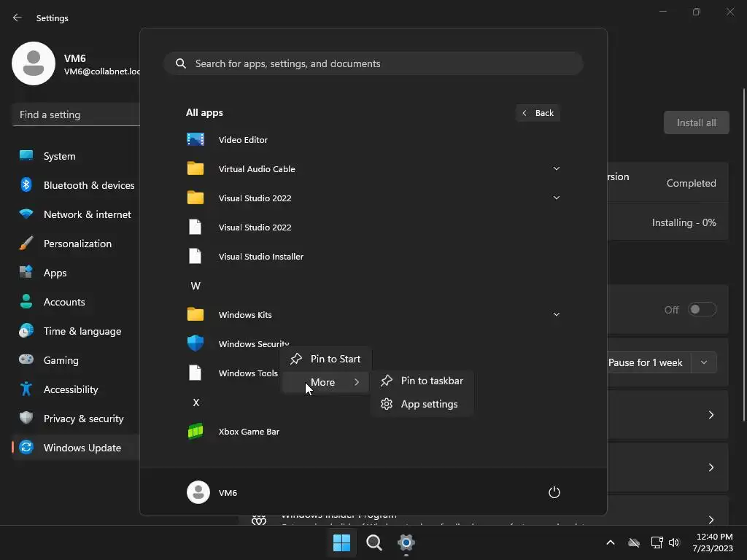
Task: Click the Find a setting field
Action: point(76,114)
